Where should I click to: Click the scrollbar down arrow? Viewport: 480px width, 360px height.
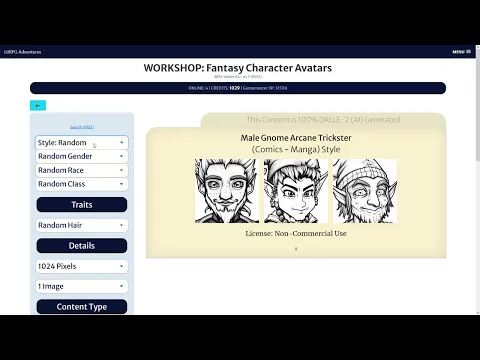pyautogui.click(x=478, y=313)
